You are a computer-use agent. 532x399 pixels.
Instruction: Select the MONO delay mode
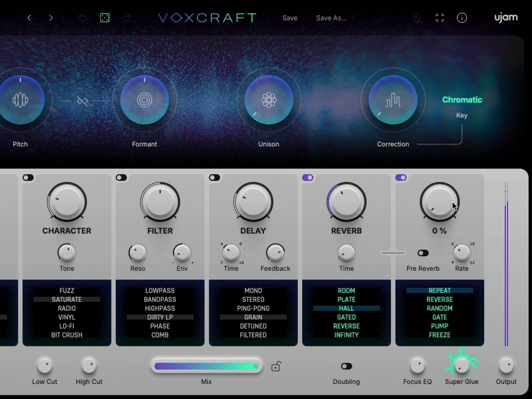point(253,291)
